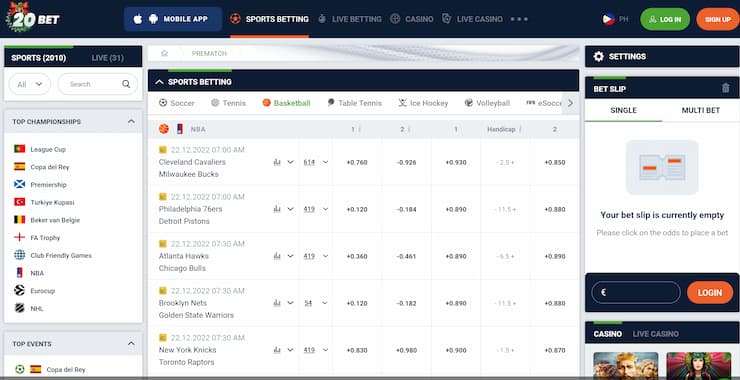
Task: Select Beker van Belgie championship
Action: [x=47, y=220]
